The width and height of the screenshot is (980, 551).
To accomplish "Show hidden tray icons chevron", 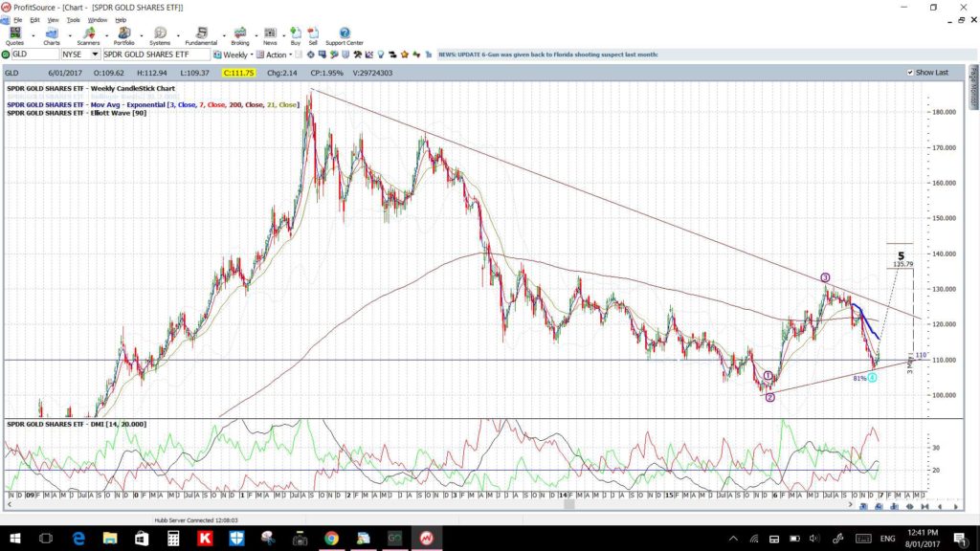I will [733, 539].
